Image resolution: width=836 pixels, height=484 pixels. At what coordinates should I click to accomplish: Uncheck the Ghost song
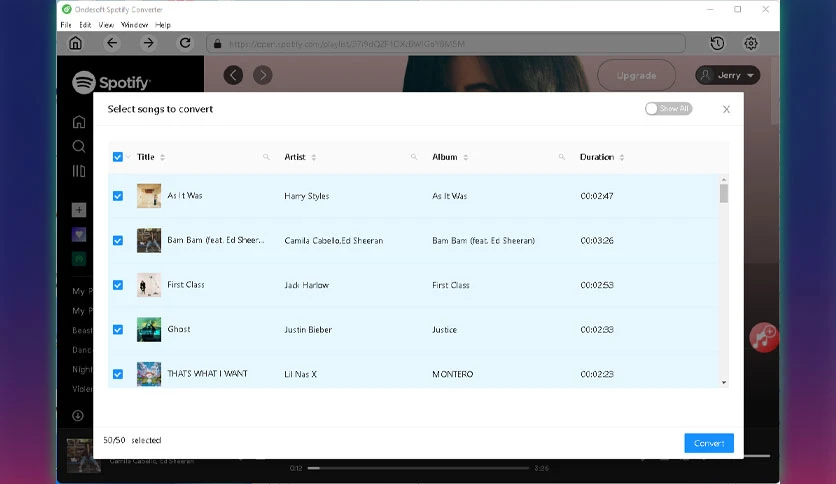[118, 329]
